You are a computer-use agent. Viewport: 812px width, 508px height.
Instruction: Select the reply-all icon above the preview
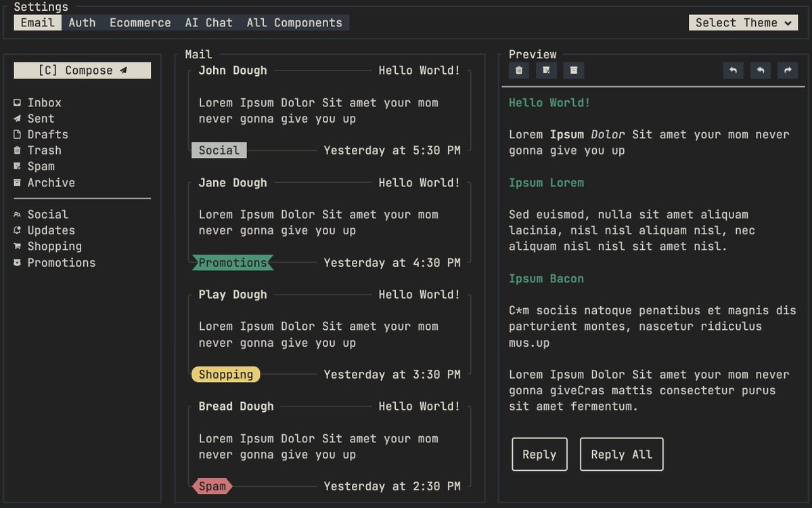click(760, 70)
